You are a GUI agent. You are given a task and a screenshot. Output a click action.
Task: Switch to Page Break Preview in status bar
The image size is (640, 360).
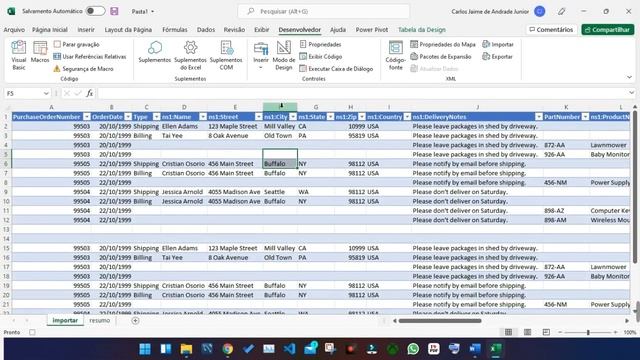pyautogui.click(x=546, y=332)
